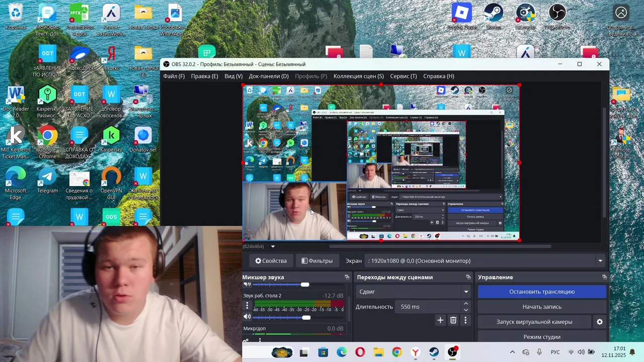Image resolution: width=644 pixels, height=362 pixels.
Task: Click Запуск виртуальной камеры button
Action: pyautogui.click(x=534, y=322)
